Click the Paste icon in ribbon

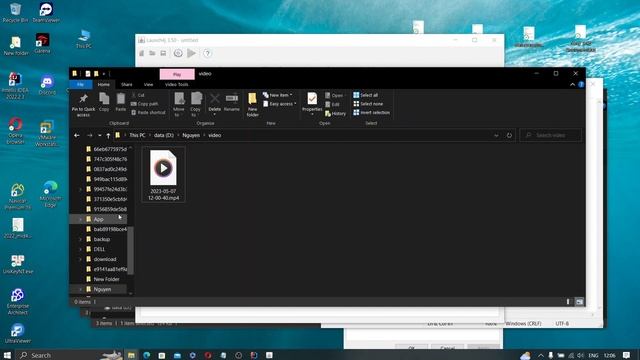coord(120,102)
